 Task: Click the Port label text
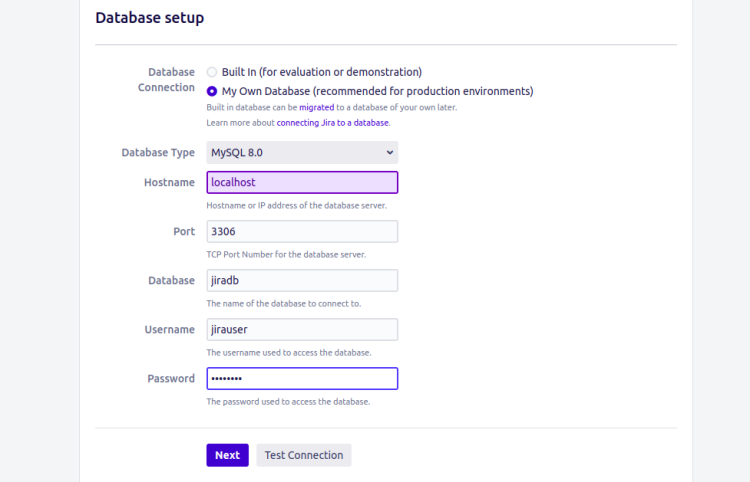184,231
